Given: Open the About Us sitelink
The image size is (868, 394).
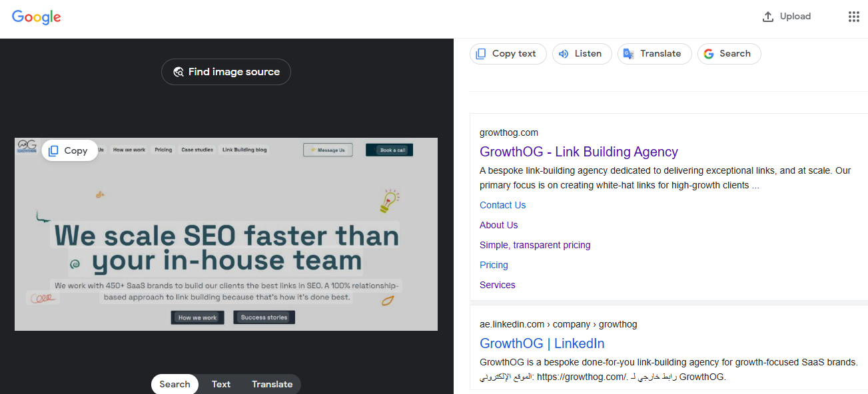Looking at the screenshot, I should (498, 225).
